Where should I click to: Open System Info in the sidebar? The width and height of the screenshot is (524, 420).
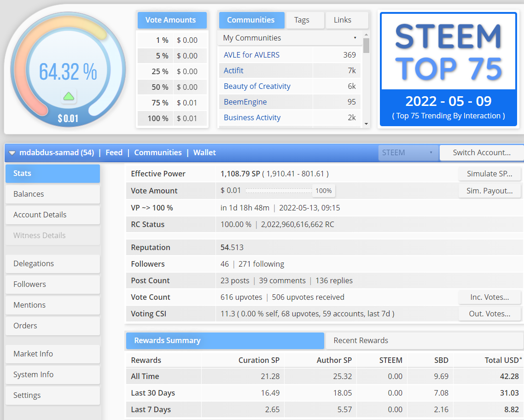pyautogui.click(x=53, y=374)
